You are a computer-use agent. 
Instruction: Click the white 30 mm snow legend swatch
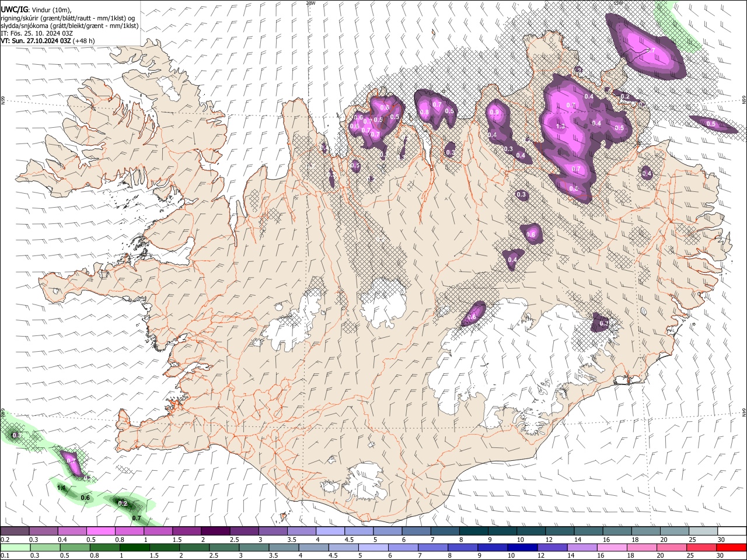click(x=732, y=531)
